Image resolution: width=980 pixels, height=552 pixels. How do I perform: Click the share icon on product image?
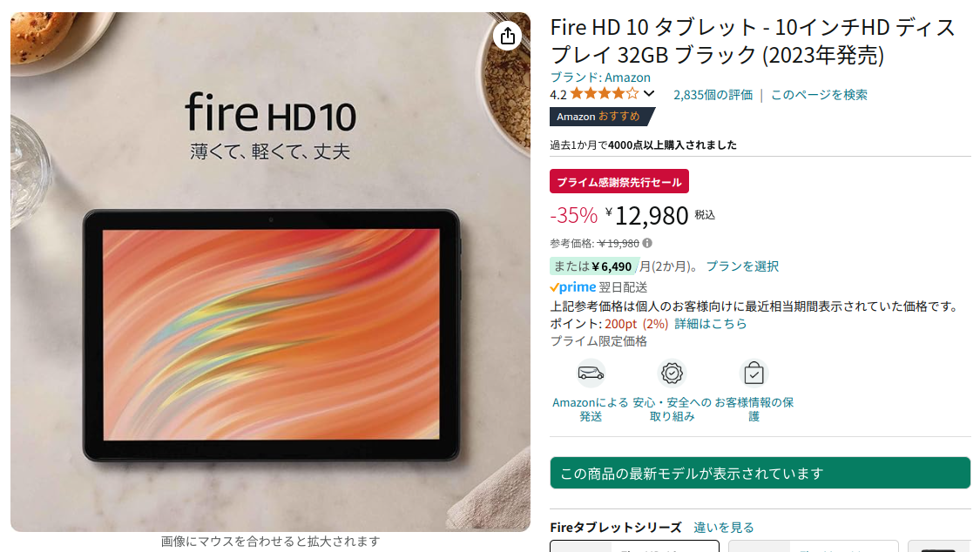pyautogui.click(x=508, y=36)
